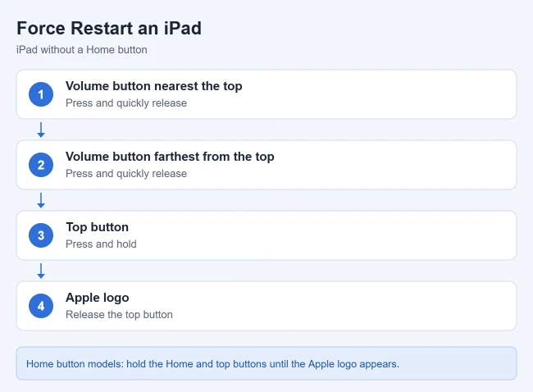This screenshot has width=533, height=392.
Task: Select 'Volume button farthest from the top' title
Action: click(x=170, y=157)
